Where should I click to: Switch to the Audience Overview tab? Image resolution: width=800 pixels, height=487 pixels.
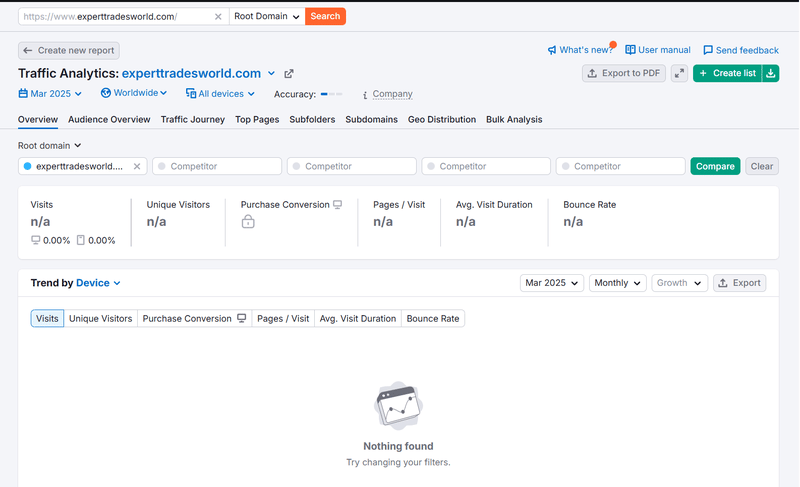tap(109, 119)
